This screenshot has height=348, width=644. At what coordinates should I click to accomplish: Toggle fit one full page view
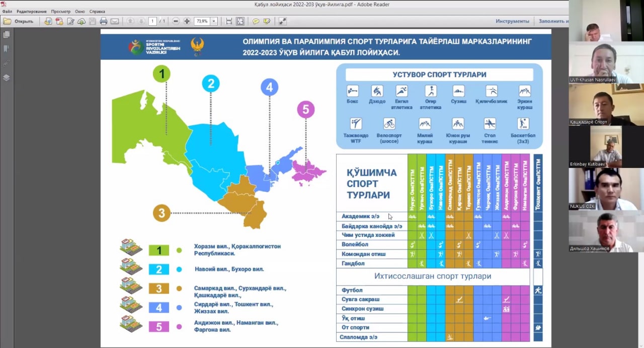(240, 21)
